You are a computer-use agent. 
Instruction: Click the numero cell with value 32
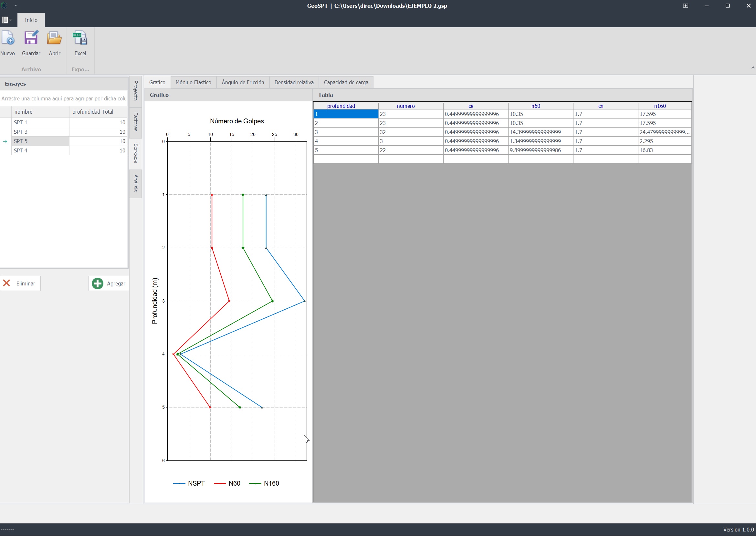tap(410, 132)
